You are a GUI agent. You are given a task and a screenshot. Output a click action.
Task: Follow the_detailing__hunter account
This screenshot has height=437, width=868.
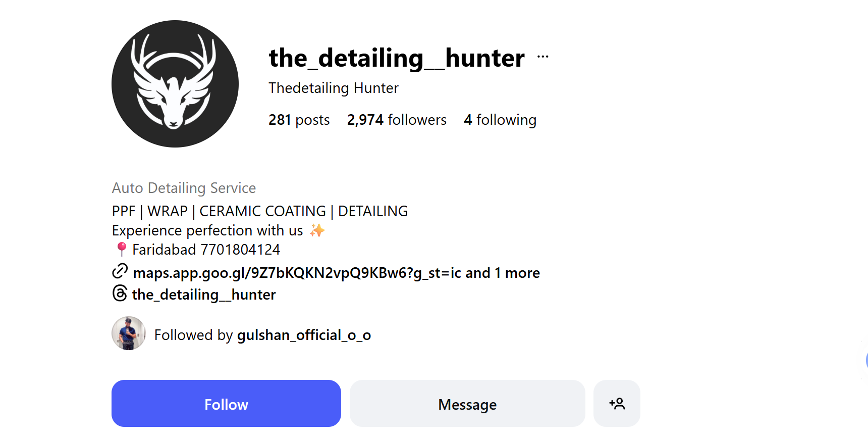pos(226,404)
